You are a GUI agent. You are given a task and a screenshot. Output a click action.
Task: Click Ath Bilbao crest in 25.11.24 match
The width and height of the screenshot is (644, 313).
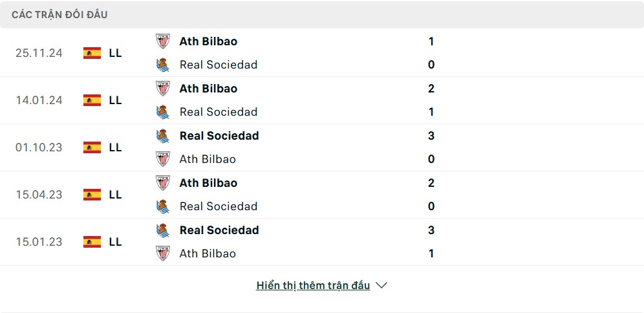coord(163,41)
